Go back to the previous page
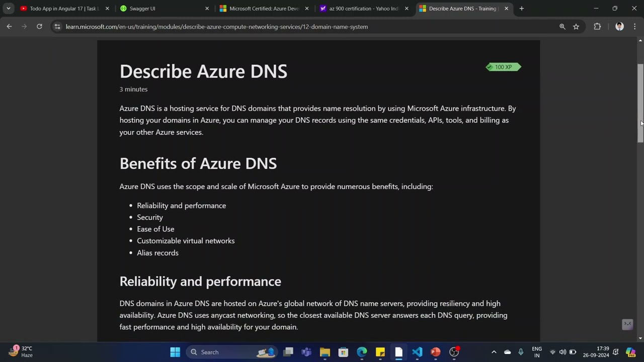Viewport: 644px width, 362px height. pyautogui.click(x=9, y=27)
